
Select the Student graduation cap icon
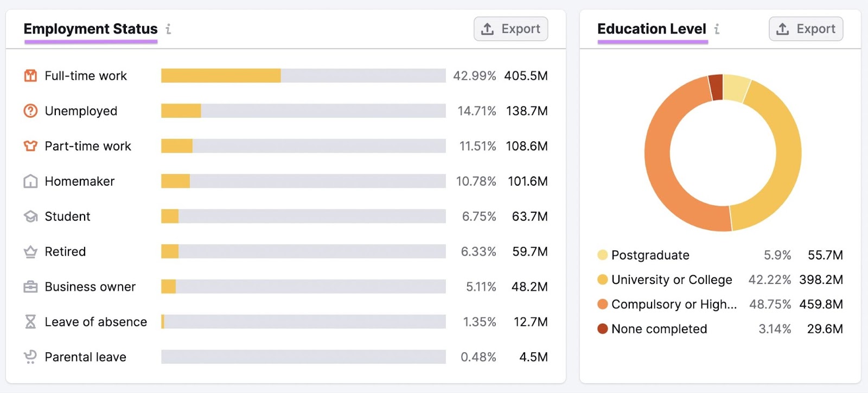[x=30, y=216]
